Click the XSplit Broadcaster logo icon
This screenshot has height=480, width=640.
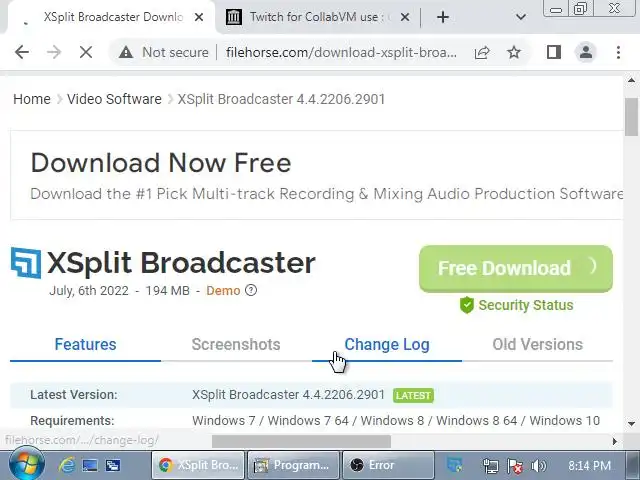[26, 263]
